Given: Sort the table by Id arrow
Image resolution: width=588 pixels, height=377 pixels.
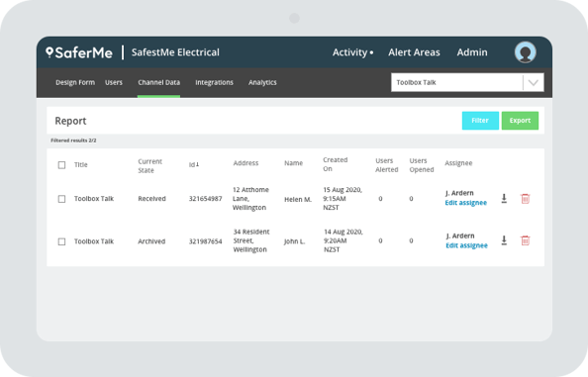Looking at the screenshot, I should tap(198, 164).
